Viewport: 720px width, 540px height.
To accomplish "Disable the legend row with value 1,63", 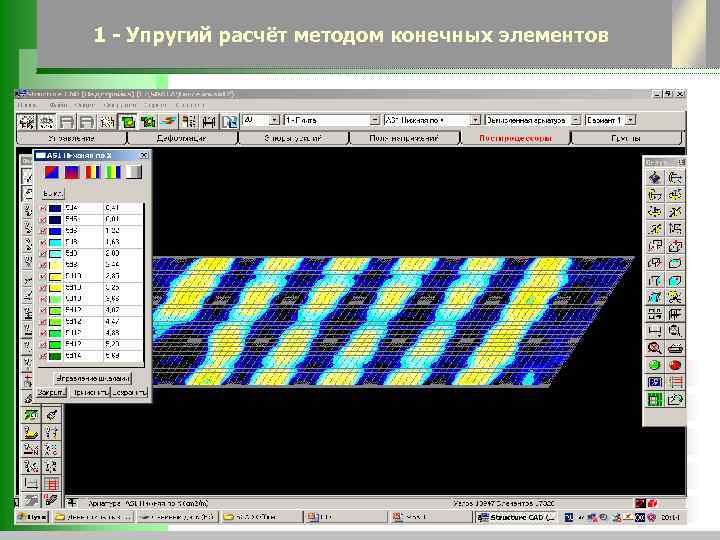I will click(43, 242).
